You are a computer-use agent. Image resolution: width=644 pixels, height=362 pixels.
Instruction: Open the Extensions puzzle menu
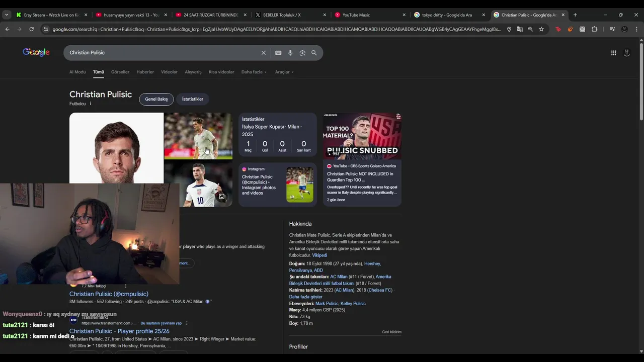tap(594, 29)
